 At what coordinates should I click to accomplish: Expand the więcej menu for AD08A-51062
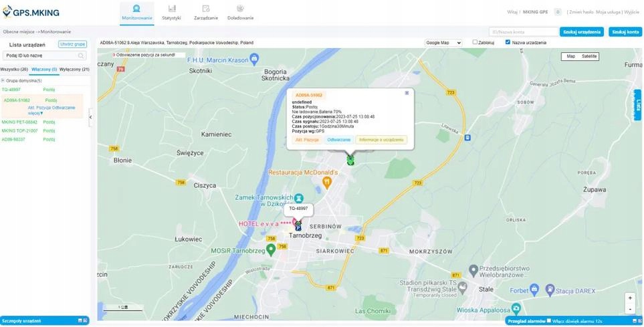(x=37, y=114)
